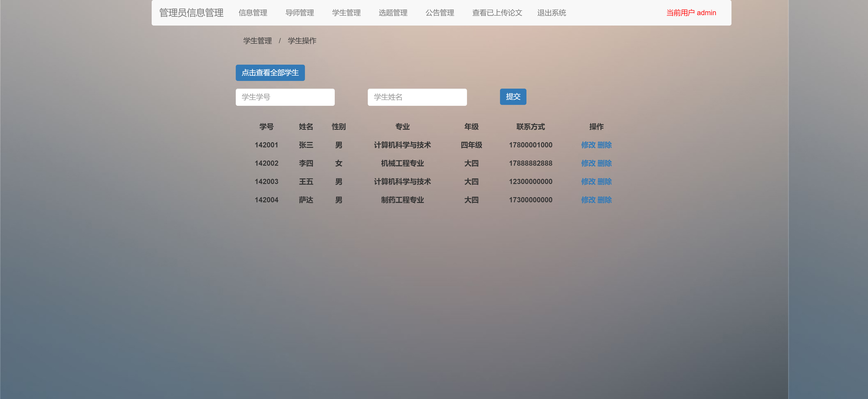Click the 学生学号 input field

coord(285,97)
